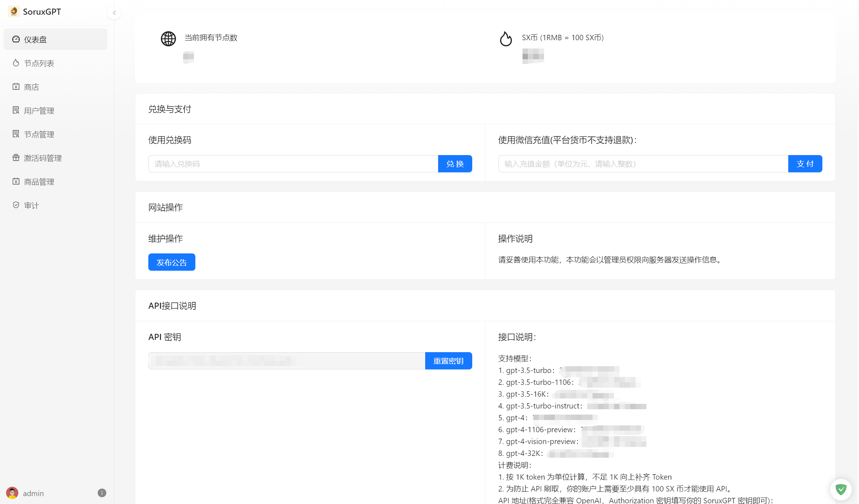Image resolution: width=859 pixels, height=504 pixels.
Task: Click the 重置密钥 reset key button
Action: (x=448, y=361)
